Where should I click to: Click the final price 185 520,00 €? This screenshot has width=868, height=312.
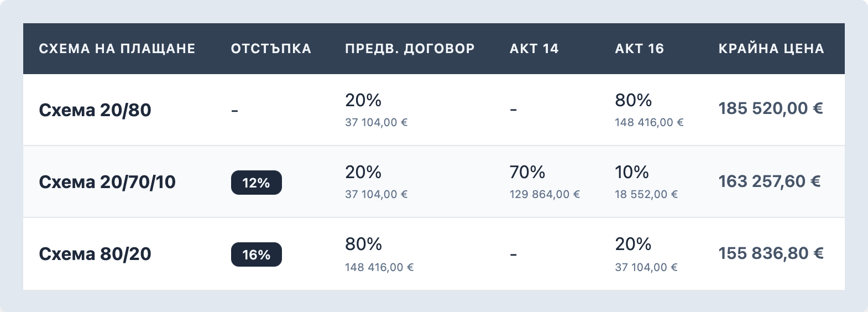(771, 108)
